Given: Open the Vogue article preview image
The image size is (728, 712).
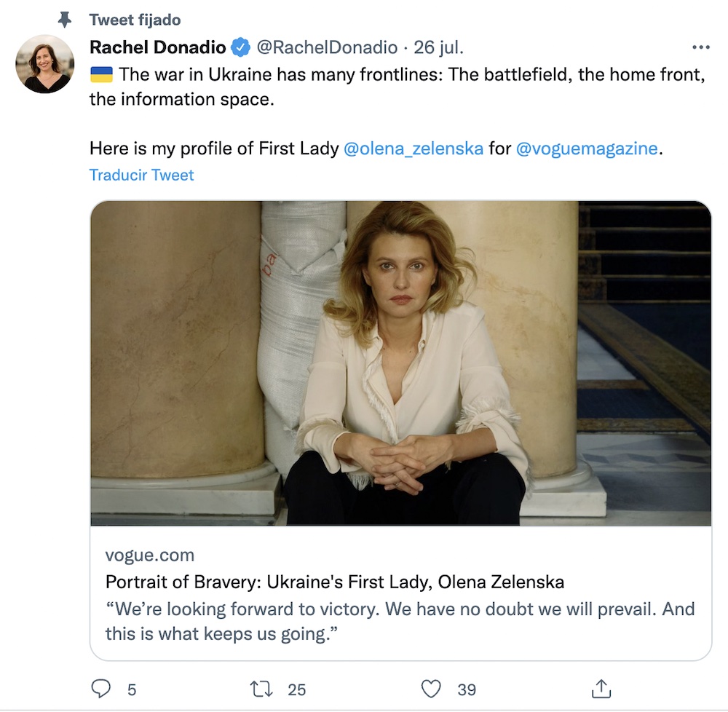Looking at the screenshot, I should [x=400, y=363].
